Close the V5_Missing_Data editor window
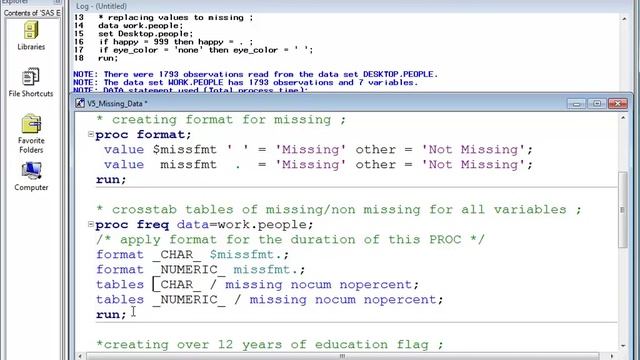 pos(618,104)
